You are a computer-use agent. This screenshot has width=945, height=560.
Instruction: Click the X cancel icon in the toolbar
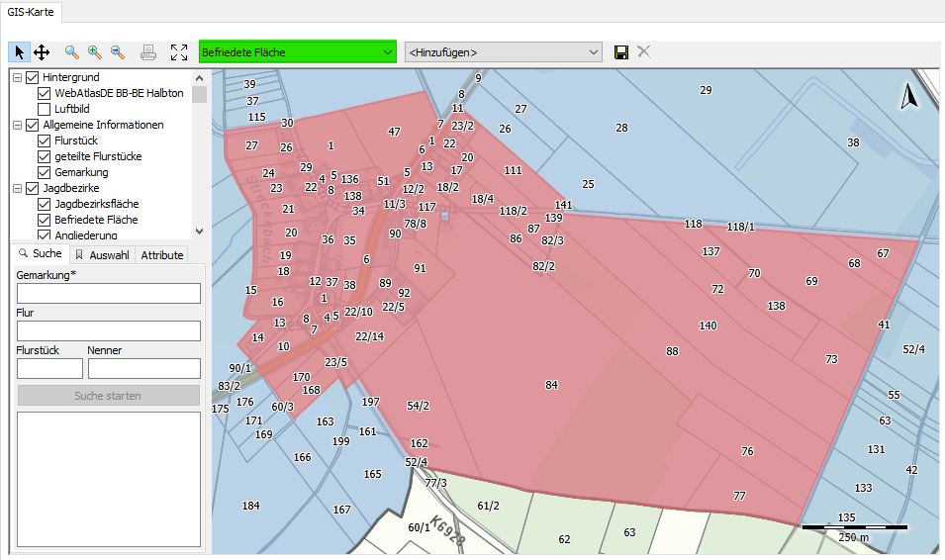[643, 51]
